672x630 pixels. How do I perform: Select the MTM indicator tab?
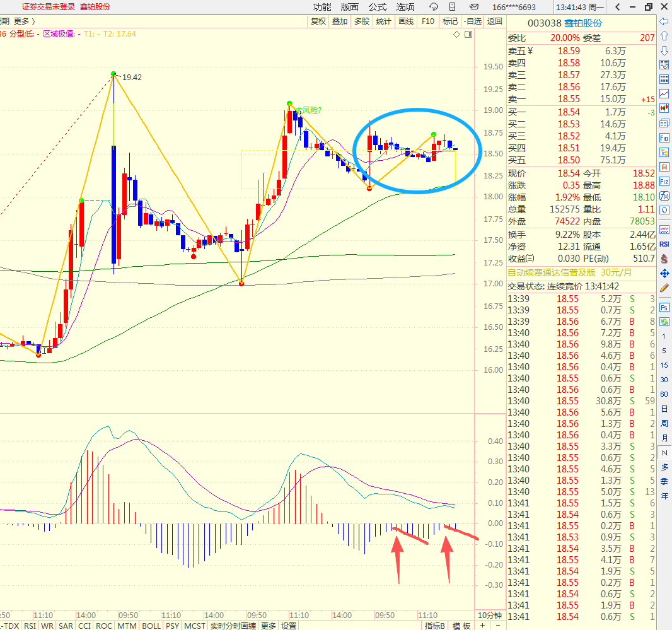127,626
